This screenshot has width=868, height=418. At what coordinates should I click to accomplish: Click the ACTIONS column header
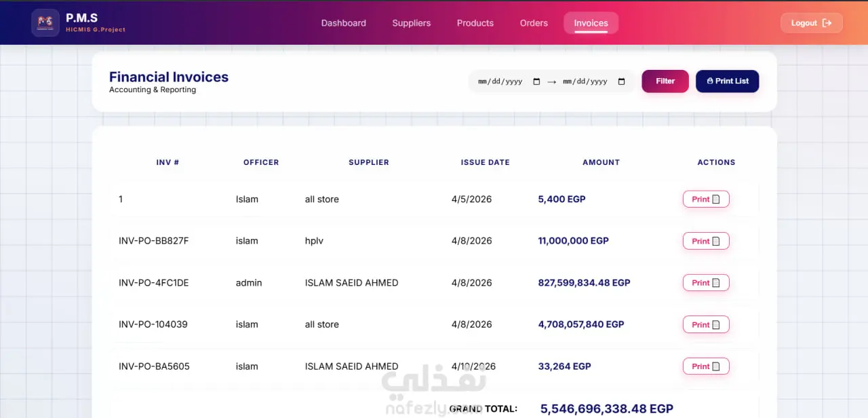[x=717, y=162]
